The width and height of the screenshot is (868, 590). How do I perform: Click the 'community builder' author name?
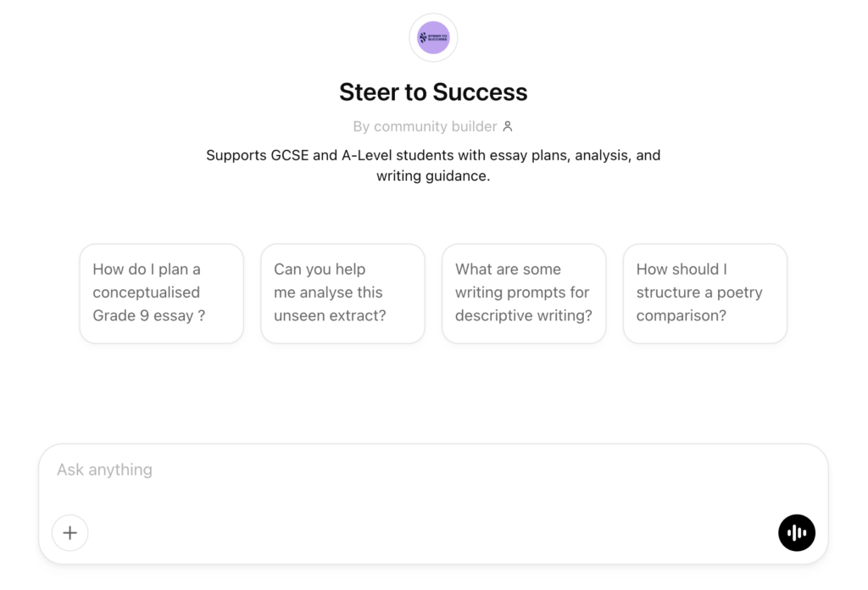click(x=435, y=126)
